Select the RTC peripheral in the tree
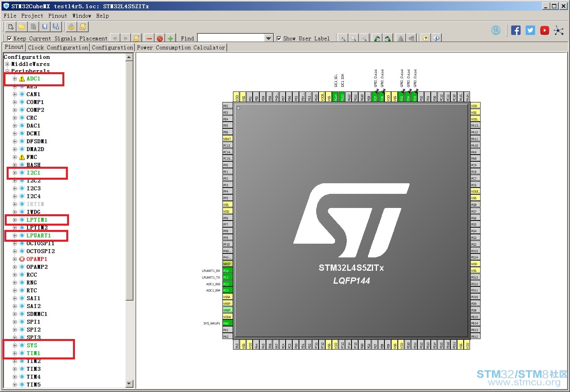The image size is (570, 392). click(x=32, y=290)
